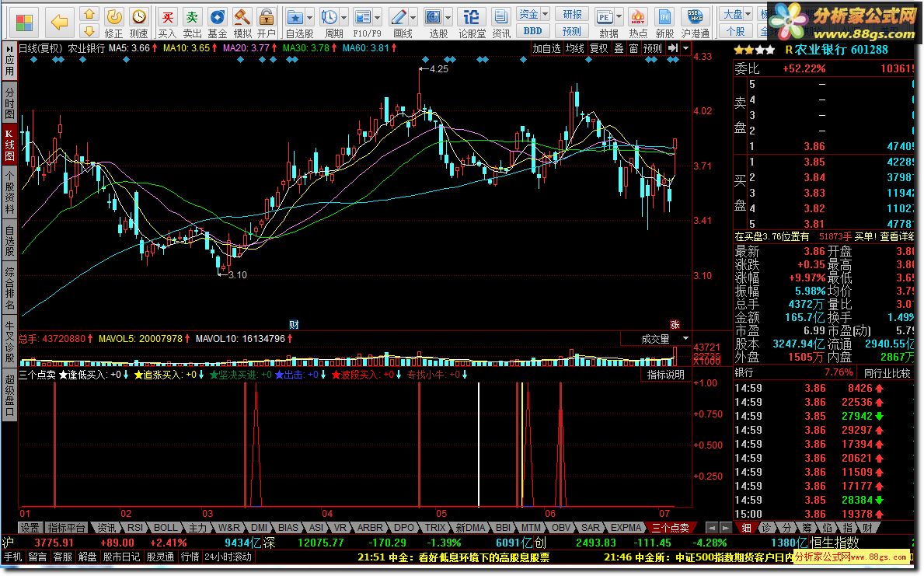Expand the dropdown arrow after the chart toolbar
Viewport: 924px width, 576px height.
click(x=686, y=48)
